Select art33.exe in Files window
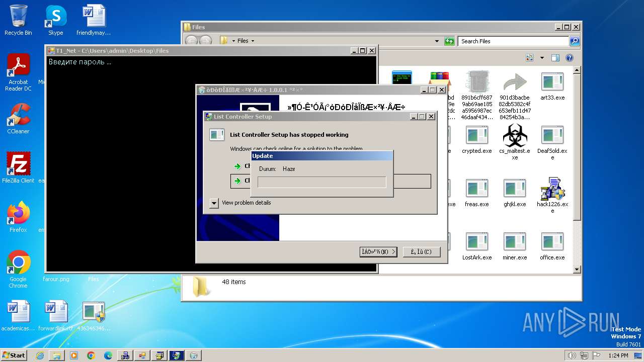The image size is (644, 362). click(552, 86)
